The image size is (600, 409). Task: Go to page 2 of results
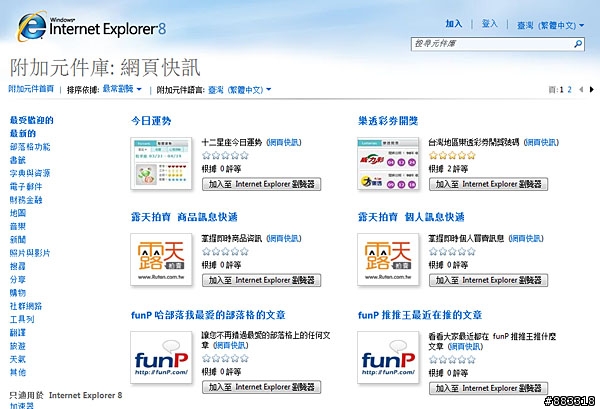569,90
